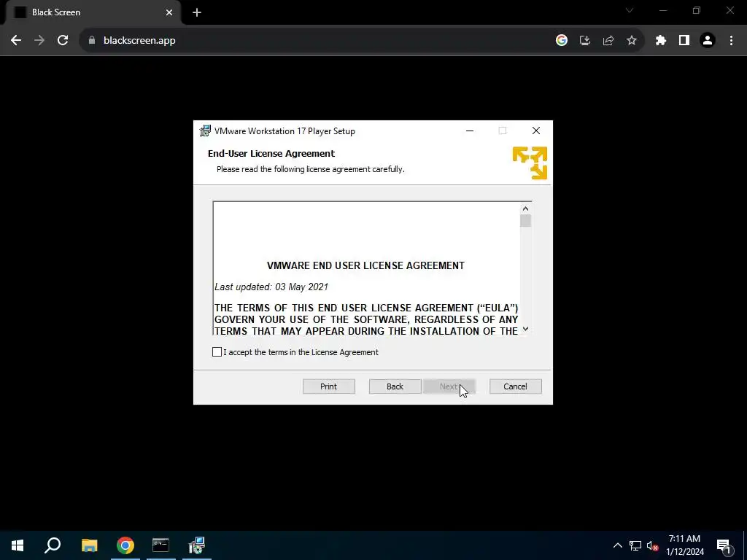747x560 pixels.
Task: Click the license text scrollbar thumb
Action: [x=525, y=221]
